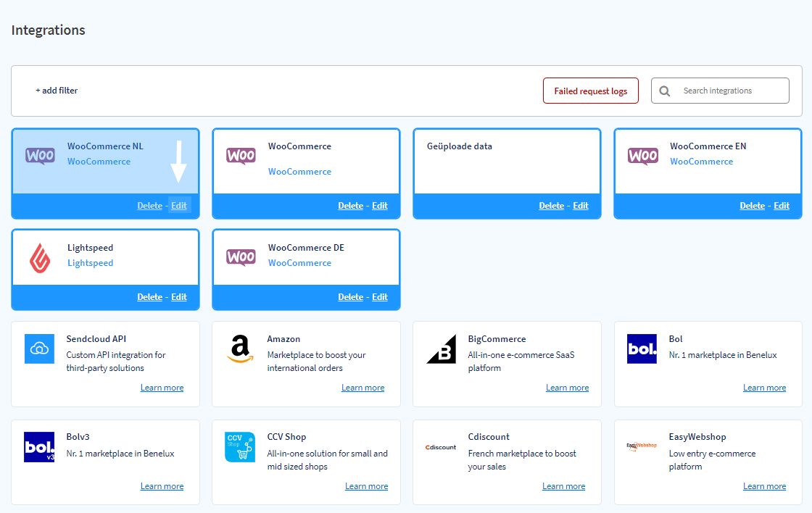Delete the Lightspeed integration
Viewport: 812px width, 513px height.
[149, 296]
